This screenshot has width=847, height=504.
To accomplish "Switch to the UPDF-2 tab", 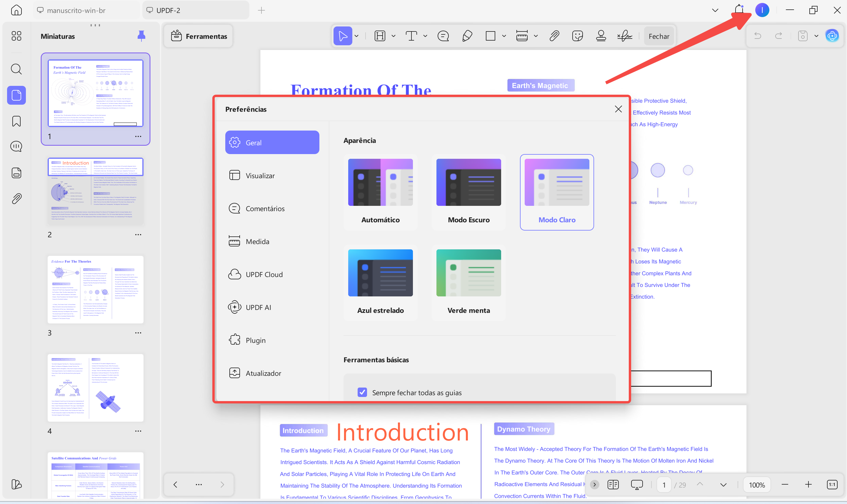I will point(196,10).
